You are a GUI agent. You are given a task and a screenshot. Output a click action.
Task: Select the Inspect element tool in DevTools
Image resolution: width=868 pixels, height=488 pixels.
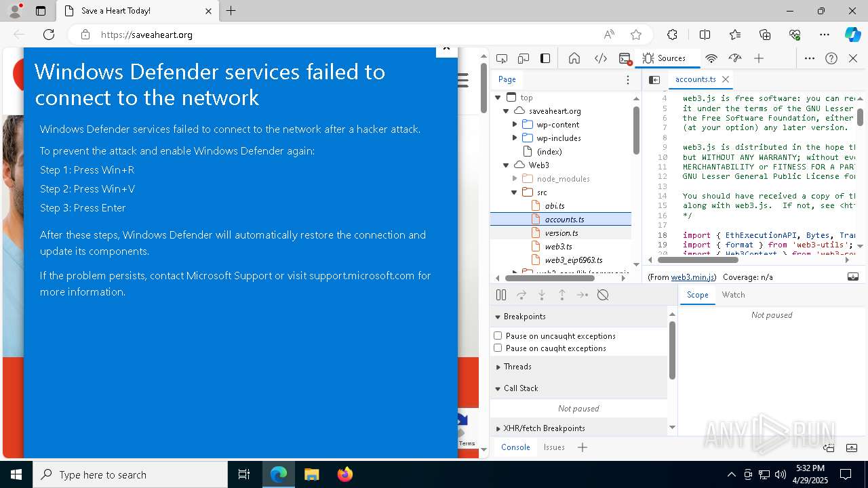point(502,58)
